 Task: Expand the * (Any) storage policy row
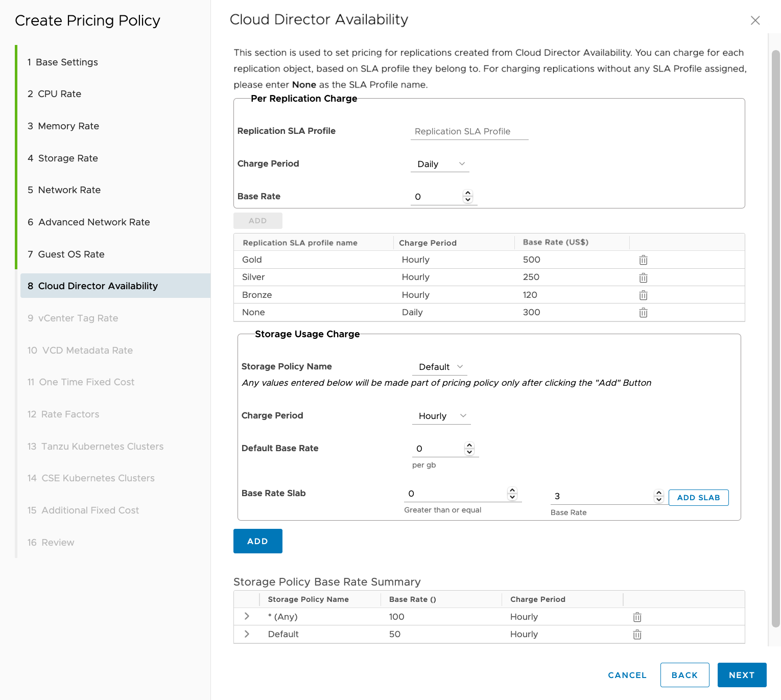pyautogui.click(x=247, y=617)
